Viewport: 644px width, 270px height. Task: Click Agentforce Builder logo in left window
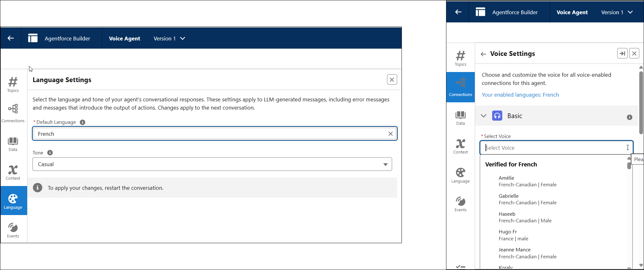(x=33, y=38)
